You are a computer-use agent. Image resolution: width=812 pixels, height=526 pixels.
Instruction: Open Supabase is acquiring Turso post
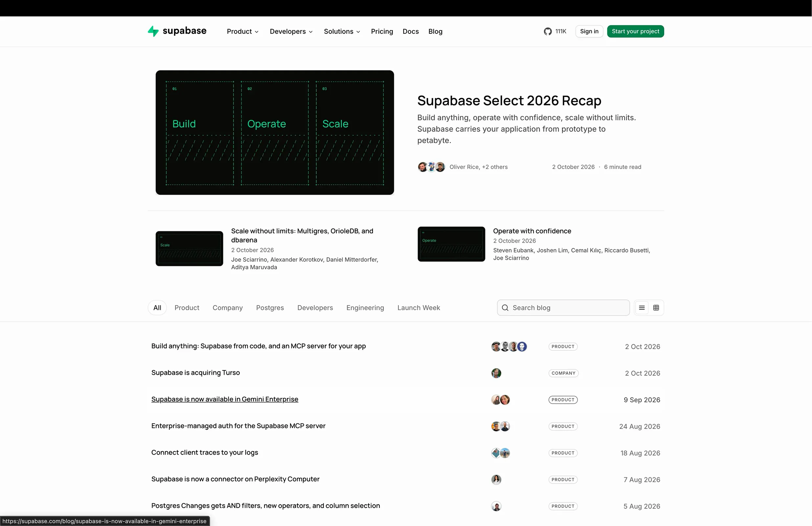(195, 373)
